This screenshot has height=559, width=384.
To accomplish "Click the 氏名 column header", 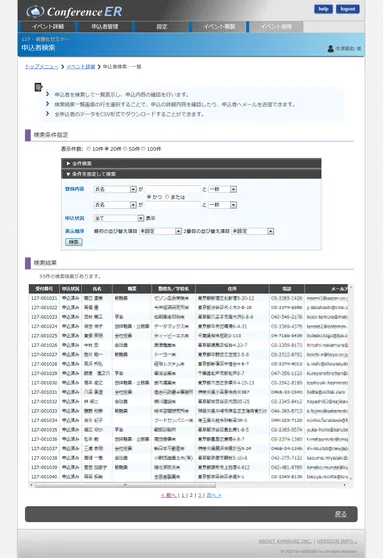I will 97,289.
